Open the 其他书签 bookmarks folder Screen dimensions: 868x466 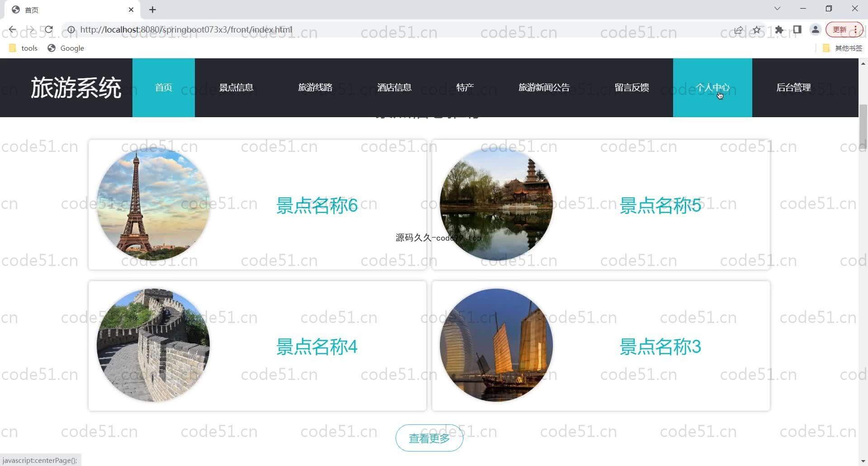coord(842,48)
